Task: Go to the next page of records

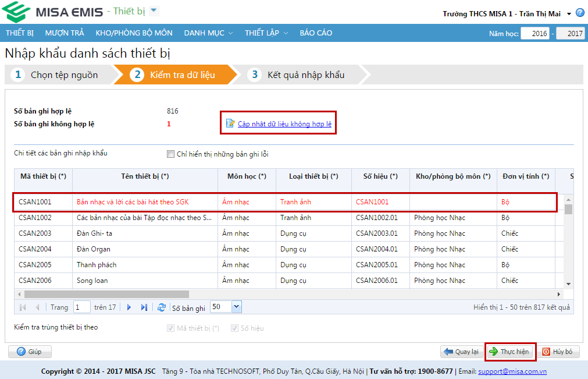Action: click(129, 307)
